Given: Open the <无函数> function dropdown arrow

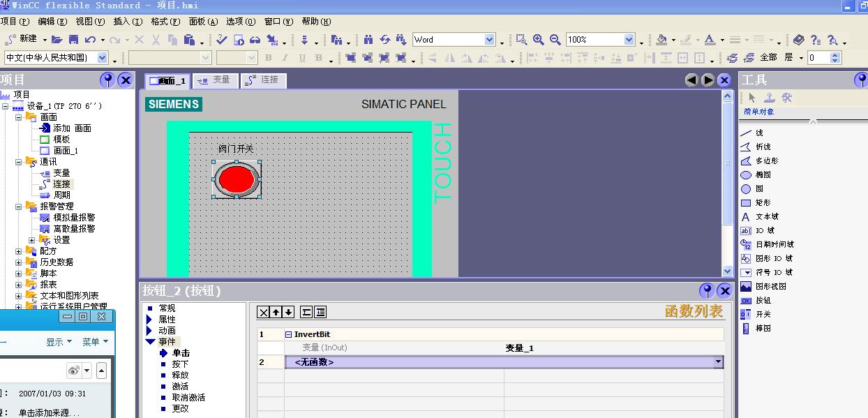Looking at the screenshot, I should click(x=717, y=362).
